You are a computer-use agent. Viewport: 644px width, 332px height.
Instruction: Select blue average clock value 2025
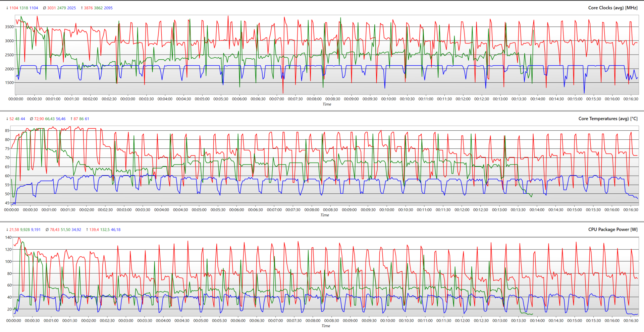(71, 8)
